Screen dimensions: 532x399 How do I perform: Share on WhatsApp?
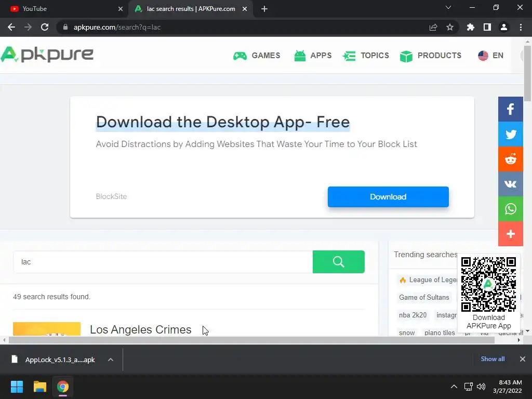click(x=510, y=209)
